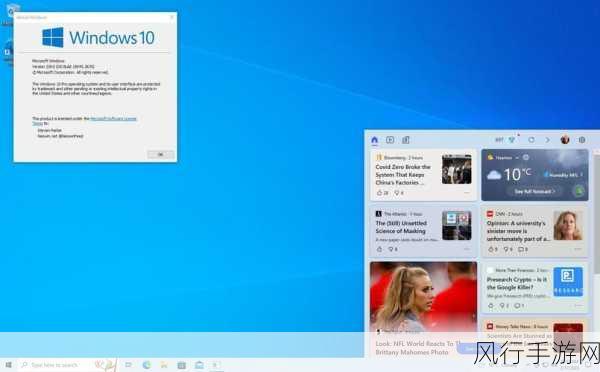Click The Atlantic story thumbnail image
Screen dimensions: 600x372
click(x=457, y=225)
